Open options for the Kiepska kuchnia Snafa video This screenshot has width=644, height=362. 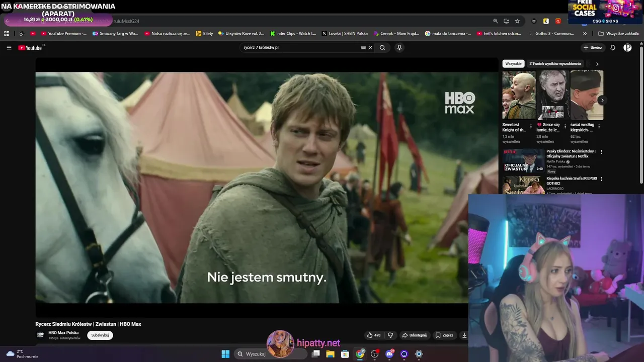601,179
